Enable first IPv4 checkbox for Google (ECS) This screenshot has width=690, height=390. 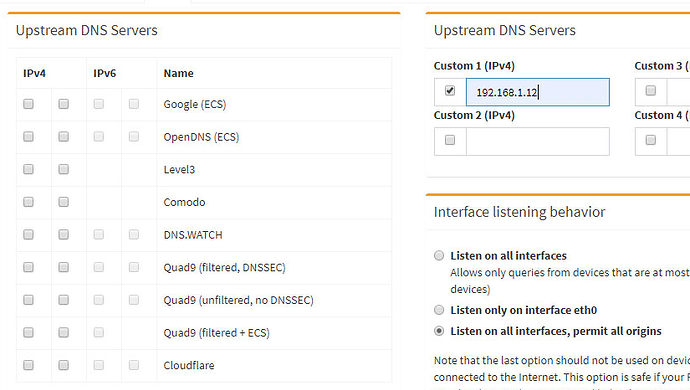(x=29, y=104)
